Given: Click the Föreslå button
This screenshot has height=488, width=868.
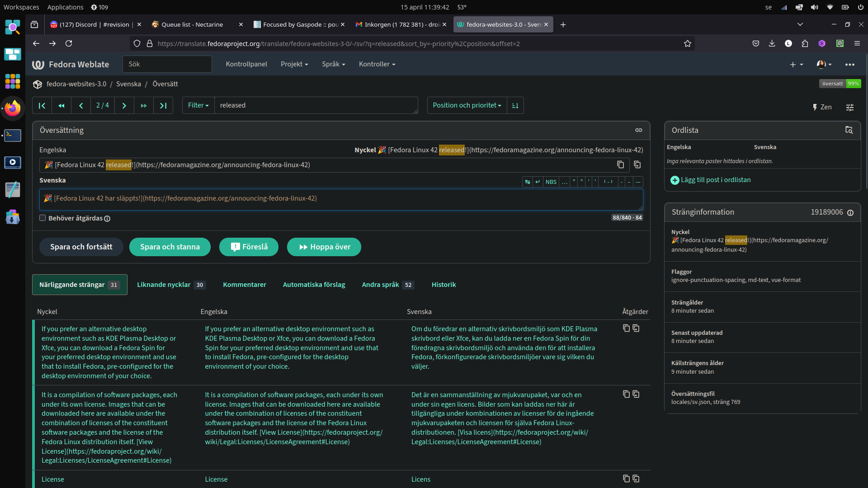Looking at the screenshot, I should point(249,247).
